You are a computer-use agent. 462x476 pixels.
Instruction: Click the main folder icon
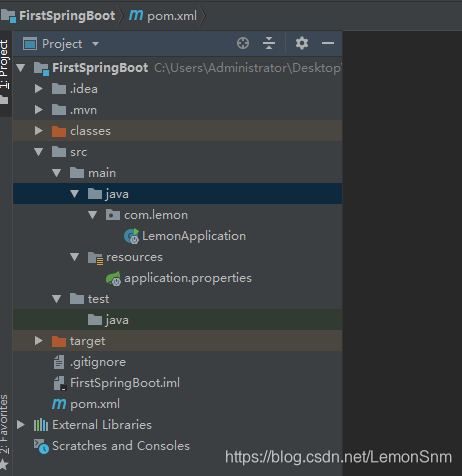(x=77, y=173)
